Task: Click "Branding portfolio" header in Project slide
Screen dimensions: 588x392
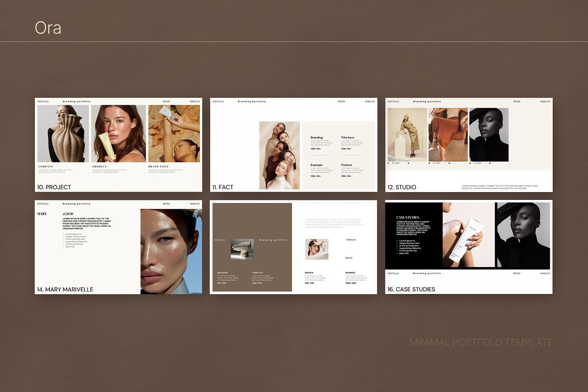Action: click(x=76, y=101)
